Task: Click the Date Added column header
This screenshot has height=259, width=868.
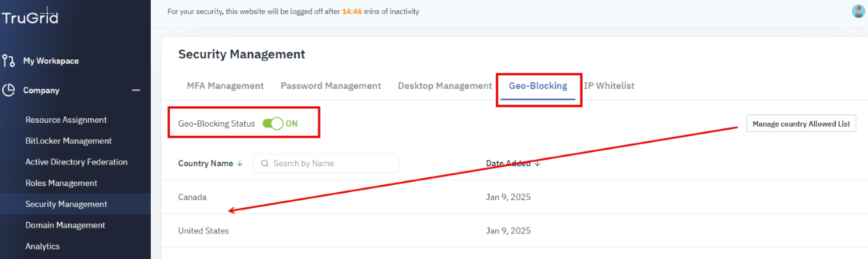Action: [508, 163]
